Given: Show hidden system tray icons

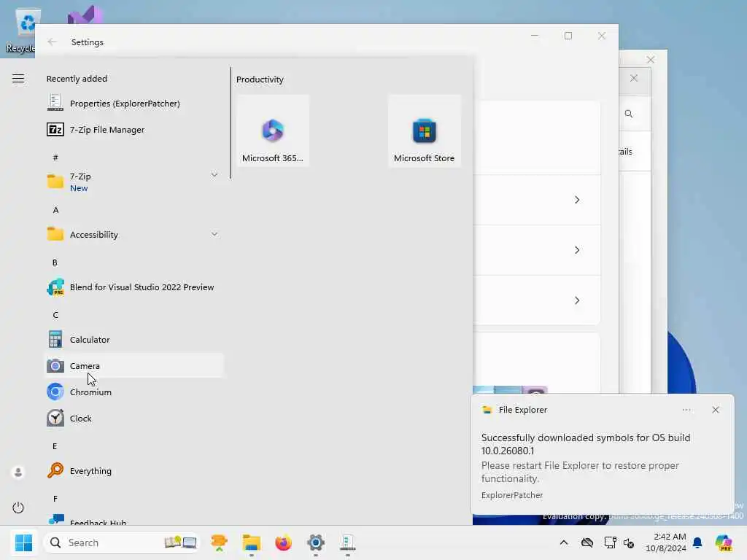Looking at the screenshot, I should tap(564, 542).
